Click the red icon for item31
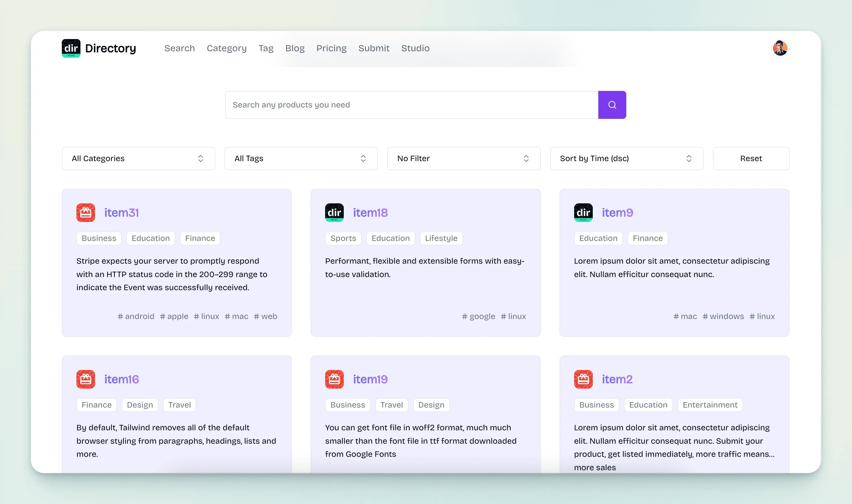Image resolution: width=852 pixels, height=504 pixels. pos(86,213)
